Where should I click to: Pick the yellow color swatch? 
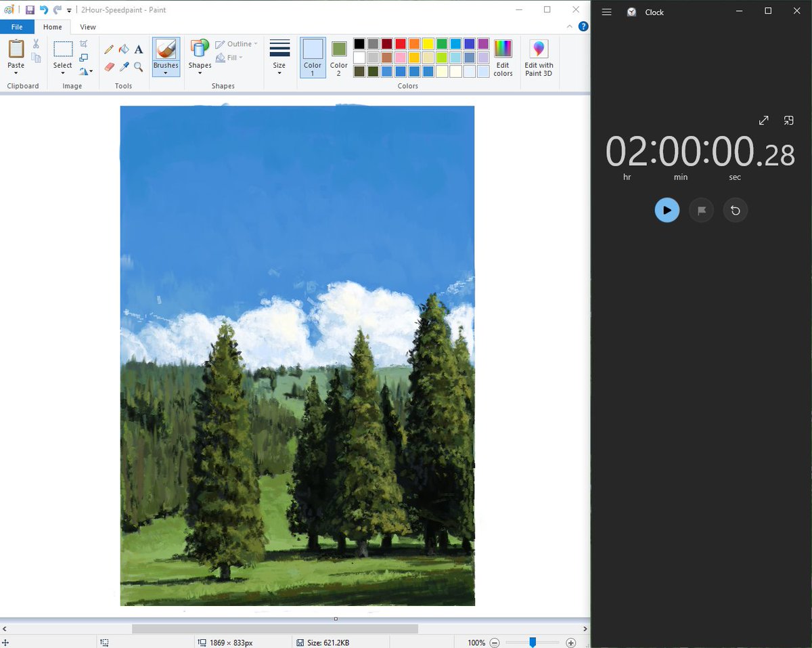coord(428,44)
